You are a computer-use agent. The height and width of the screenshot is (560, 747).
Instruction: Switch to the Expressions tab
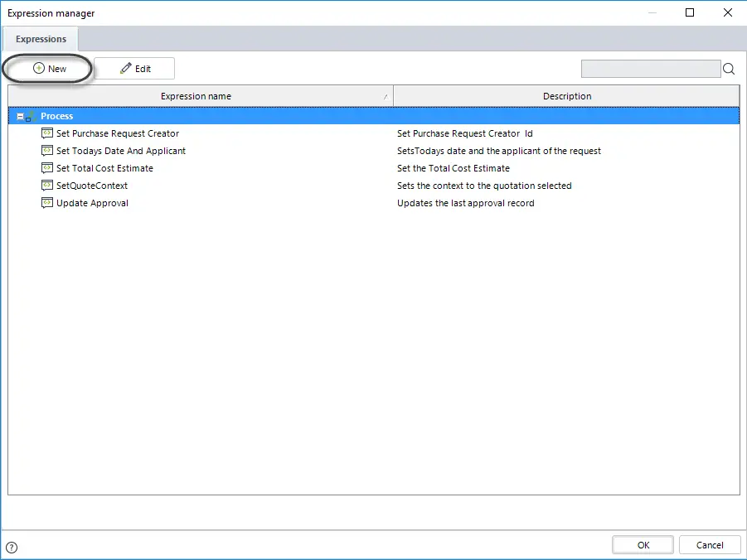click(x=41, y=39)
